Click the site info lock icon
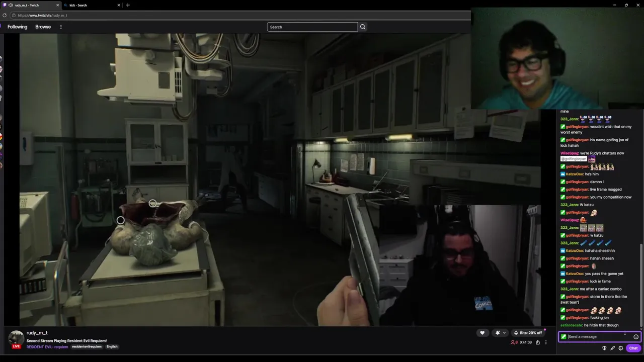The height and width of the screenshot is (362, 644). [x=14, y=15]
